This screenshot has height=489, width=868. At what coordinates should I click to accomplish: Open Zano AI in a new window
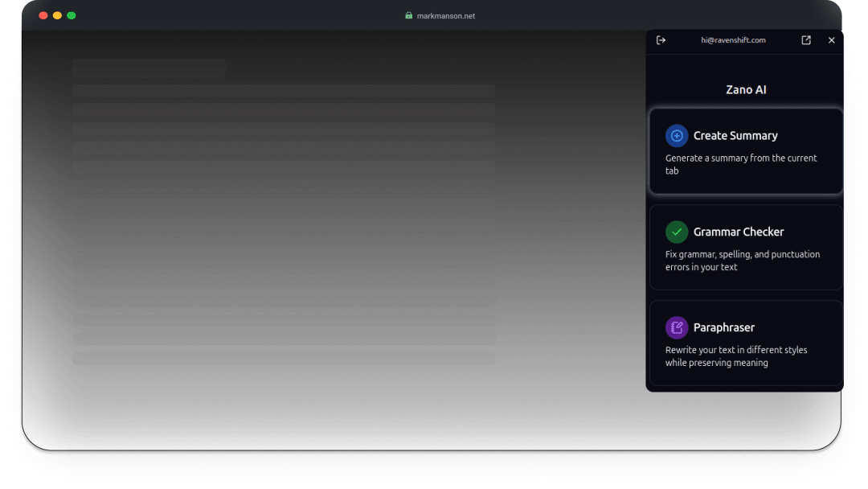[806, 40]
